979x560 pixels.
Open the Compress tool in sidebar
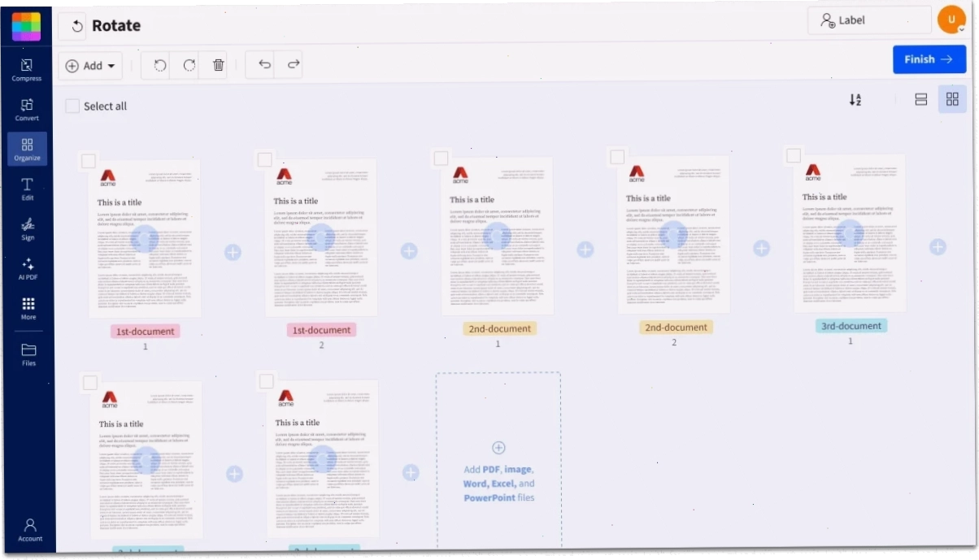click(27, 70)
